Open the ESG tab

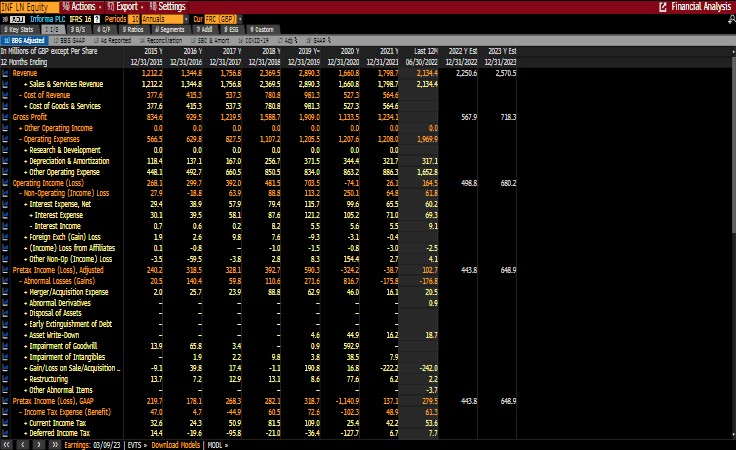click(231, 30)
